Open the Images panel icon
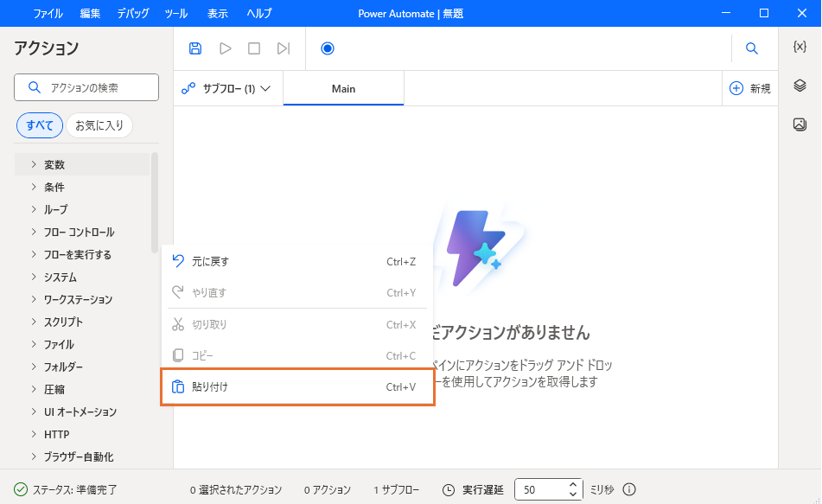This screenshot has width=822, height=504. tap(800, 124)
